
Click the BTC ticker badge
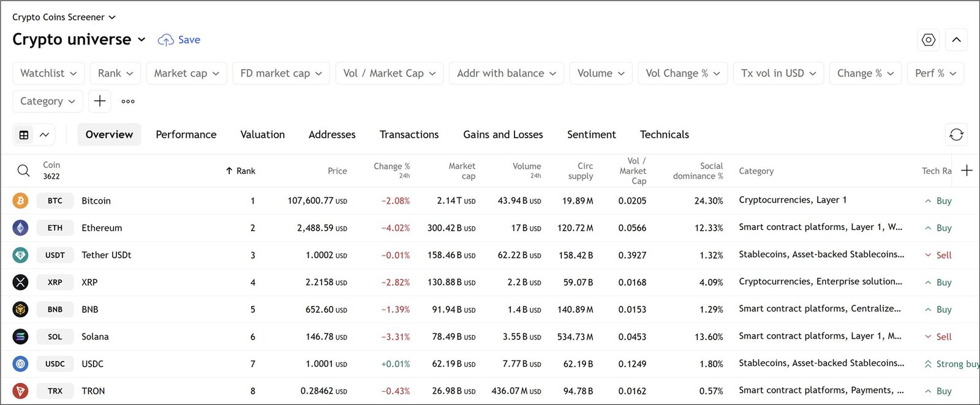pyautogui.click(x=55, y=201)
